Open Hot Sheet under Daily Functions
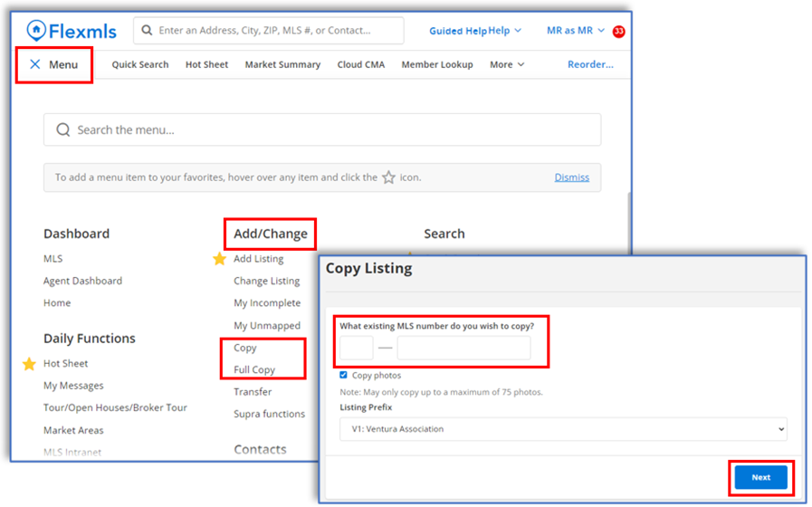 (66, 364)
